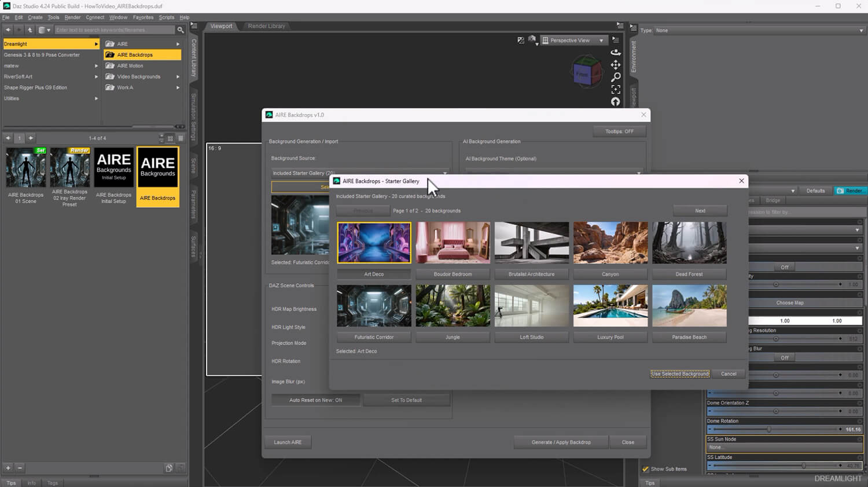Click the viewport reset view arrow icon

click(x=616, y=102)
